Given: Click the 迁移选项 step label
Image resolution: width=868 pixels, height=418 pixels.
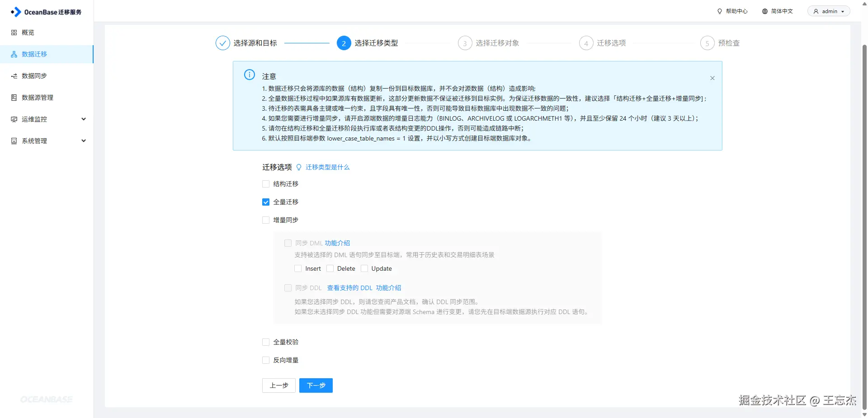Looking at the screenshot, I should (612, 43).
